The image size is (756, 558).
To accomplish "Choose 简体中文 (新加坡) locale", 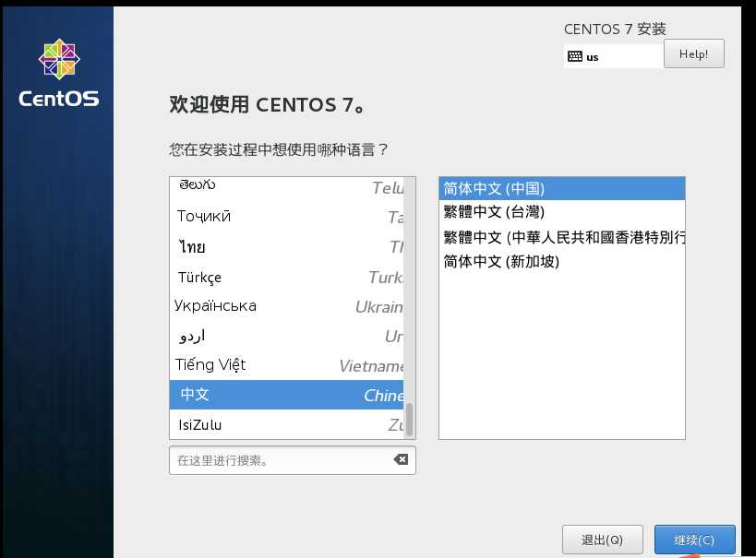I will pos(562,262).
